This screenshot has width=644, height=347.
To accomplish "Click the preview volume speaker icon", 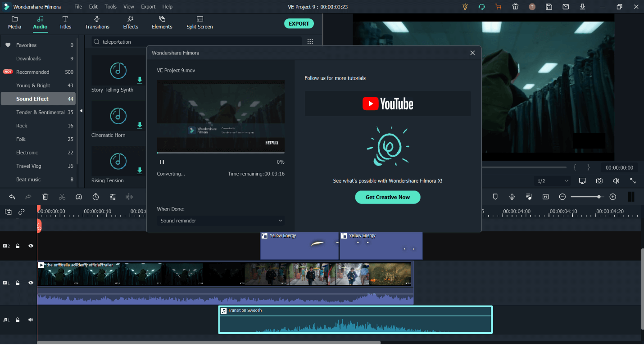I will (616, 180).
